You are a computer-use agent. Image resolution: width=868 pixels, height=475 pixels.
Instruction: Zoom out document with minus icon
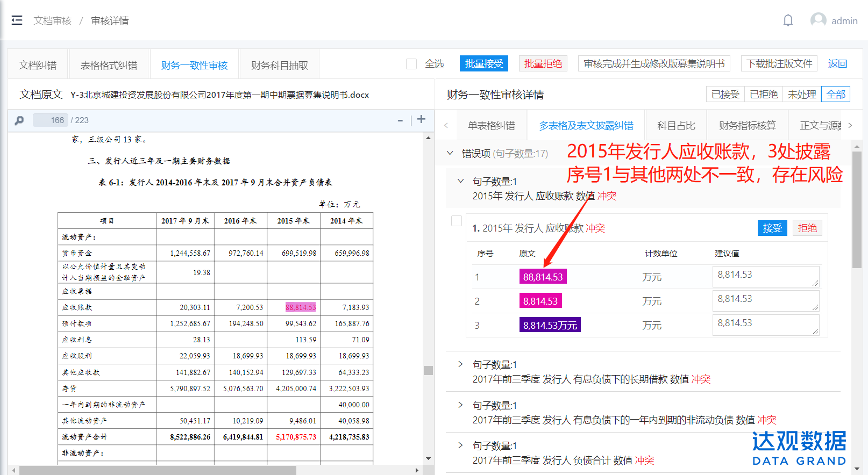pos(400,120)
